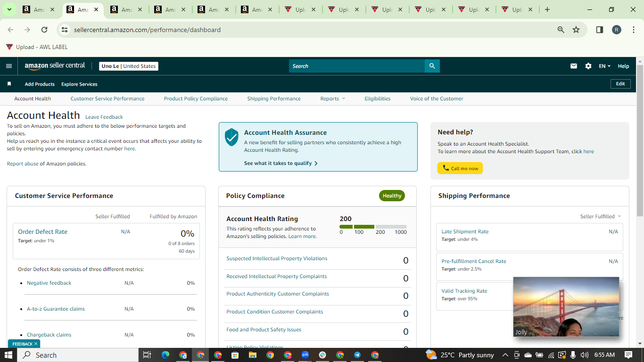Open Pre-fulfillment Cancel Rate link
The image size is (644, 362).
(x=474, y=261)
